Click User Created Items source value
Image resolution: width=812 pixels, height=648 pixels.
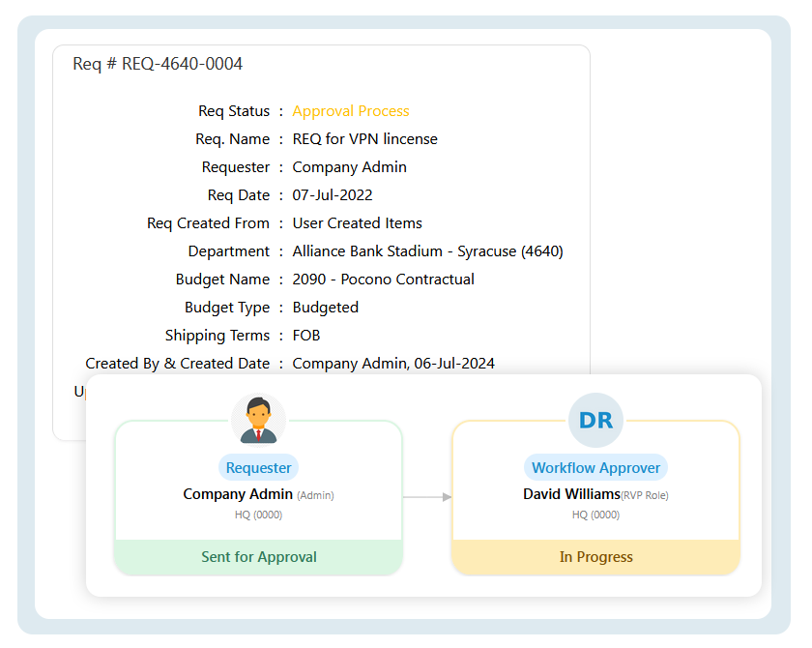tap(357, 222)
